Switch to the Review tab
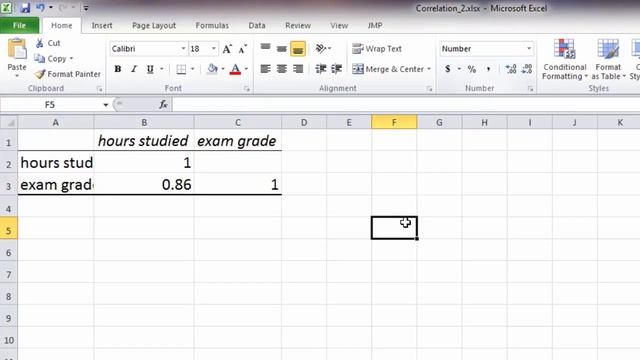 (298, 25)
